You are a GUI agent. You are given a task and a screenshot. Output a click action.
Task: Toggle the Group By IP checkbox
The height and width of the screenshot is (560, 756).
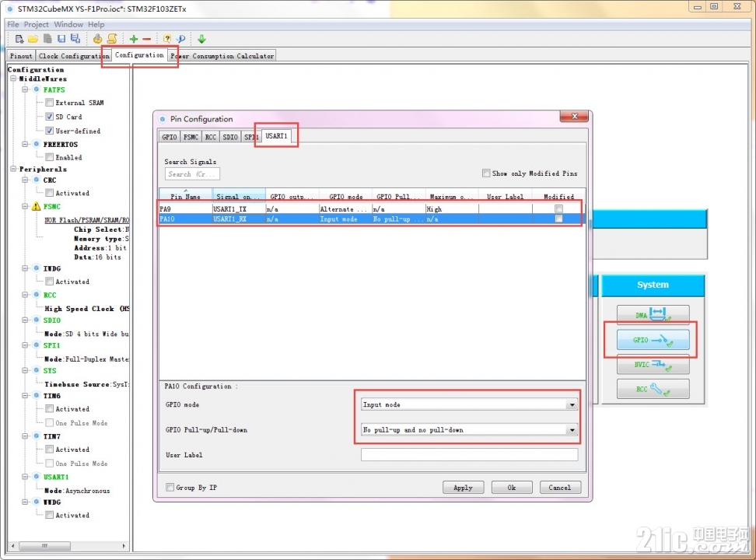pos(170,487)
